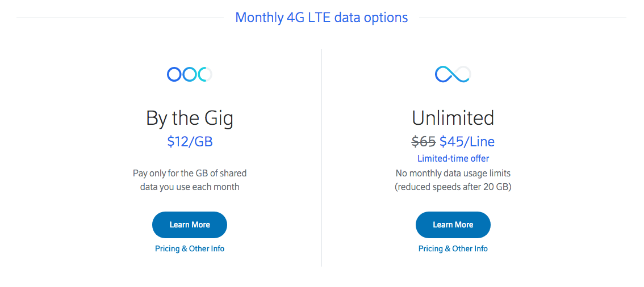Select the $12/GB price text

190,141
